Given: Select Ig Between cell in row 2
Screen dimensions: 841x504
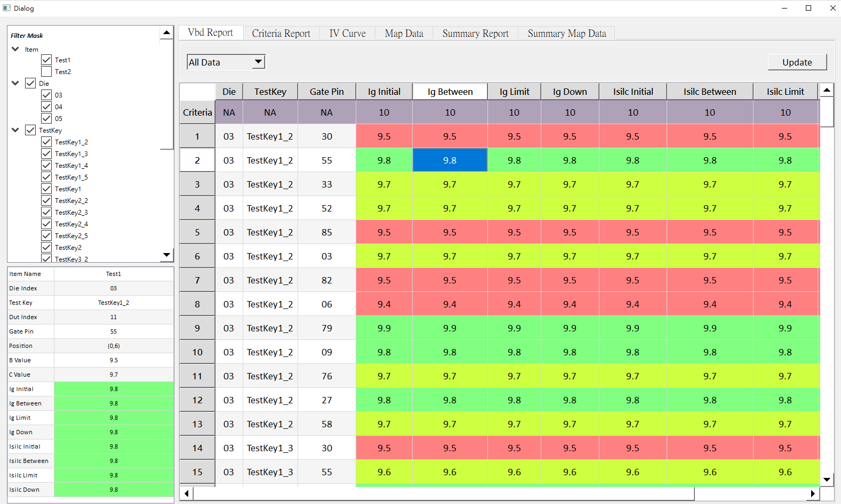Looking at the screenshot, I should coord(450,160).
